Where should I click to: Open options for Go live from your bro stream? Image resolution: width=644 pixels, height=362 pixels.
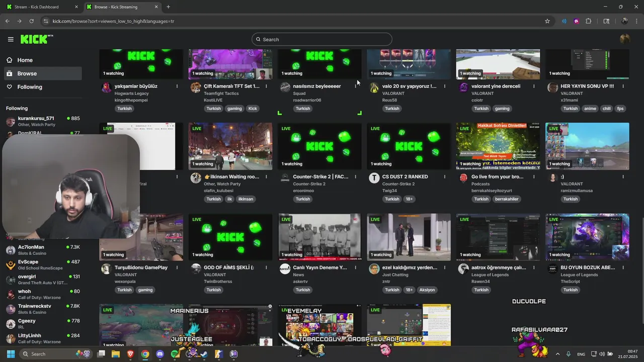pos(534,176)
